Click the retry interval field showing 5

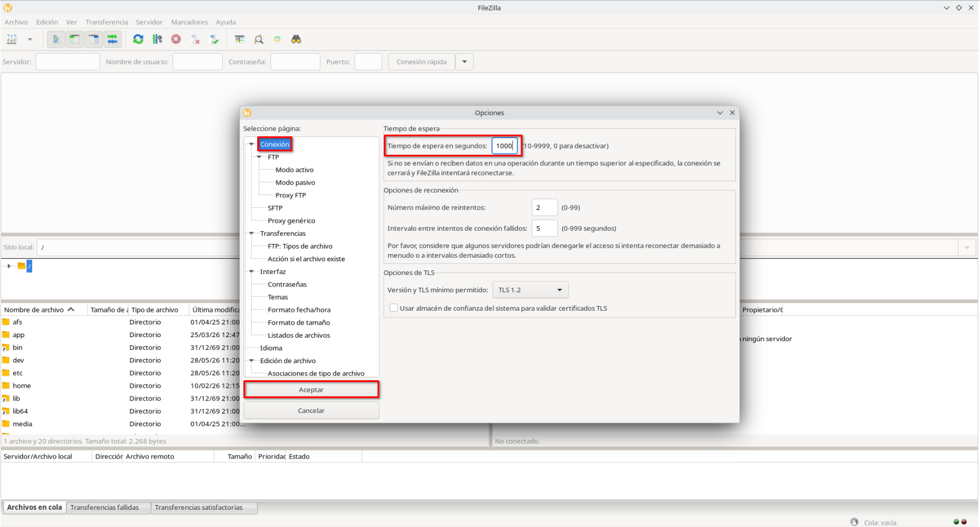(544, 228)
